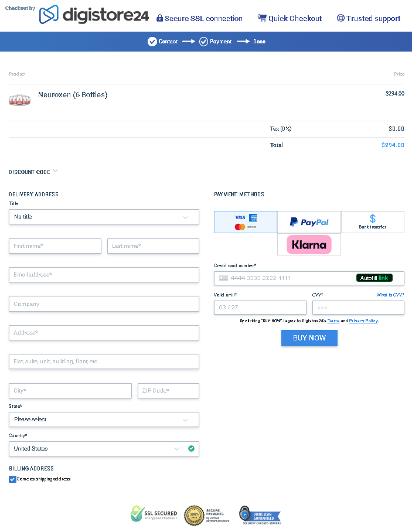Click the Bank transfer dollar sign icon

click(373, 218)
